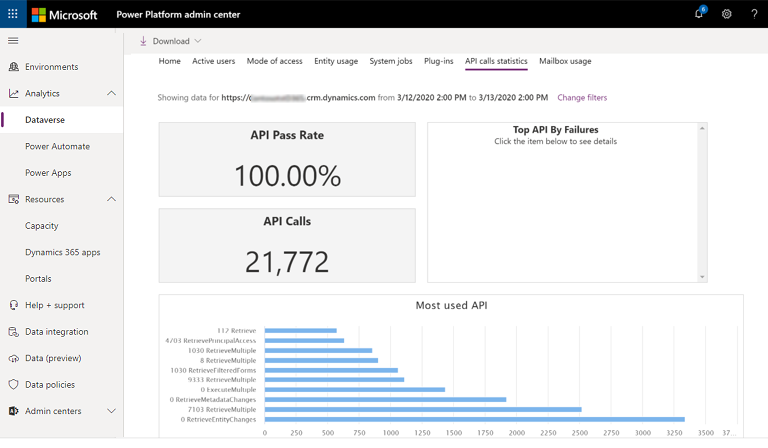Switch to the Active users tab
This screenshot has width=768, height=448.
pos(214,61)
